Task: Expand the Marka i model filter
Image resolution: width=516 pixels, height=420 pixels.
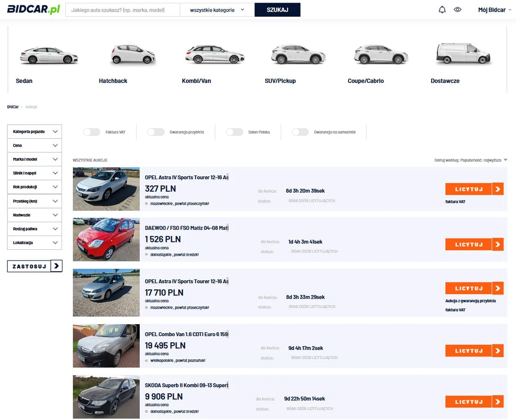Action: tap(34, 159)
